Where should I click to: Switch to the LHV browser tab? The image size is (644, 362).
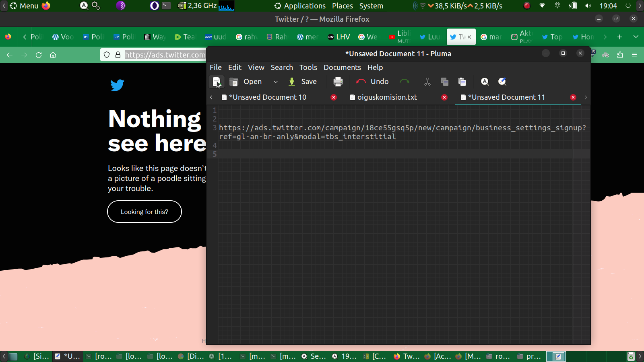pyautogui.click(x=339, y=37)
